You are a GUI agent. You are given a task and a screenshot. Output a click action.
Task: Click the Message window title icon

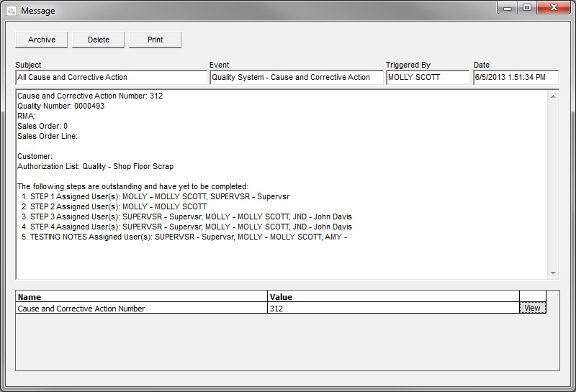point(12,11)
